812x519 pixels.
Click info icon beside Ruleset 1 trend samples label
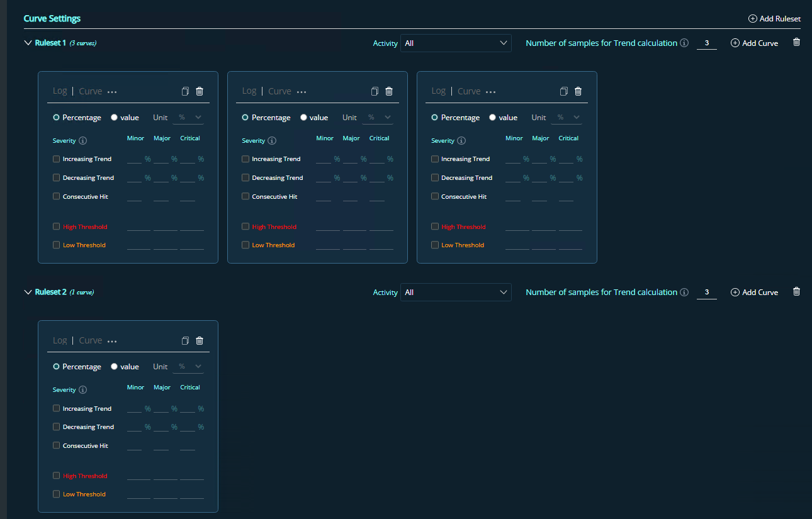[684, 43]
